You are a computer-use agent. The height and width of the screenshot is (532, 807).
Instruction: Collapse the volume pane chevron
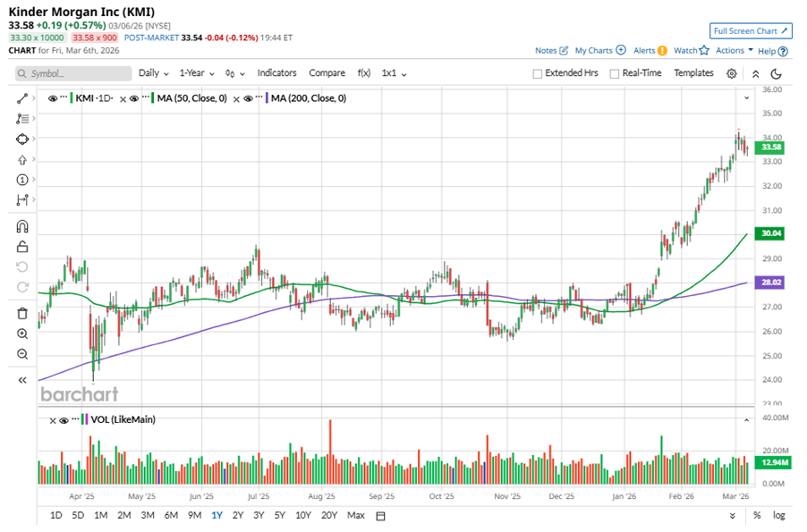click(x=746, y=420)
